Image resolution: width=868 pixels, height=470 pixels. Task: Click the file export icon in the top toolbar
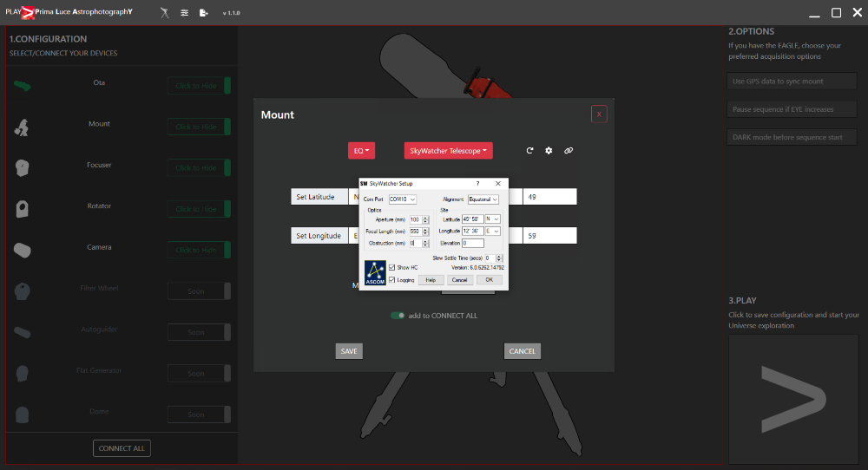[204, 13]
